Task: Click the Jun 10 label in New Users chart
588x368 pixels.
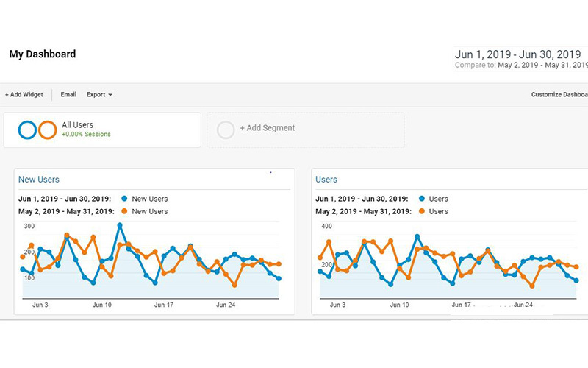Action: 102,305
